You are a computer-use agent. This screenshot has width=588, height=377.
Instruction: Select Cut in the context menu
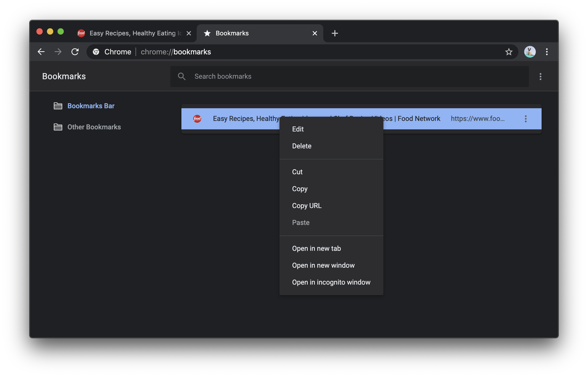point(331,172)
